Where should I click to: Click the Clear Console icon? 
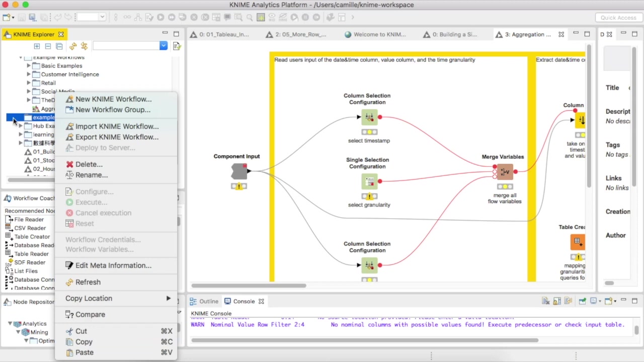tap(546, 301)
